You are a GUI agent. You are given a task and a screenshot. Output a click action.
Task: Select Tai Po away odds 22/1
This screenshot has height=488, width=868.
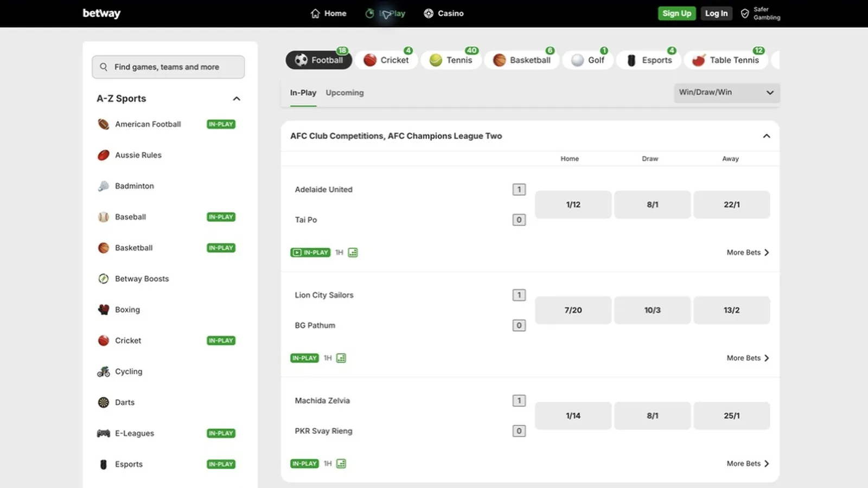[x=731, y=204]
